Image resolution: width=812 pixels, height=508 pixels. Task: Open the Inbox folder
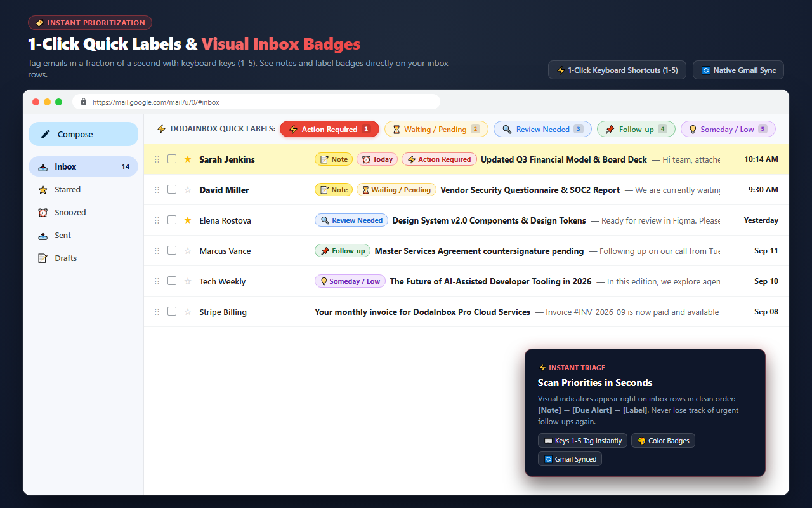coord(83,166)
